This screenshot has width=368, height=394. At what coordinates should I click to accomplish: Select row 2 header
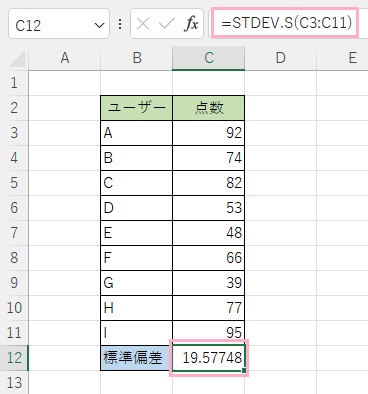14,108
